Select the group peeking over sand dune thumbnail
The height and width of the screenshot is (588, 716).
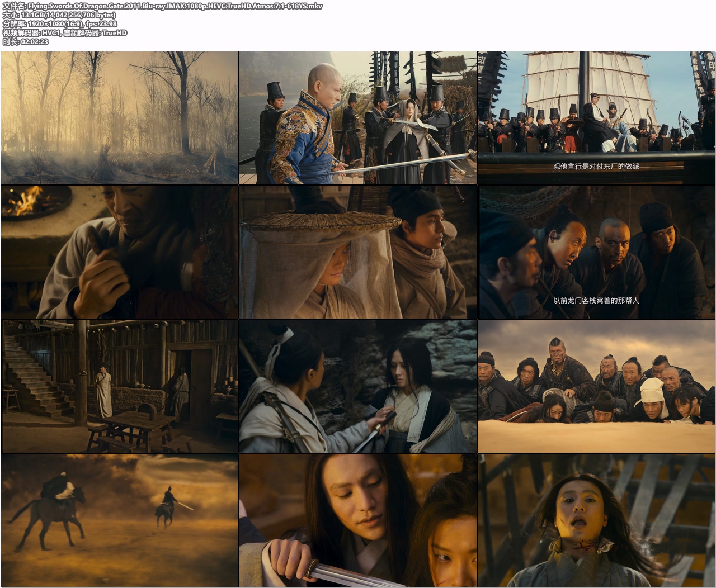[x=596, y=386]
